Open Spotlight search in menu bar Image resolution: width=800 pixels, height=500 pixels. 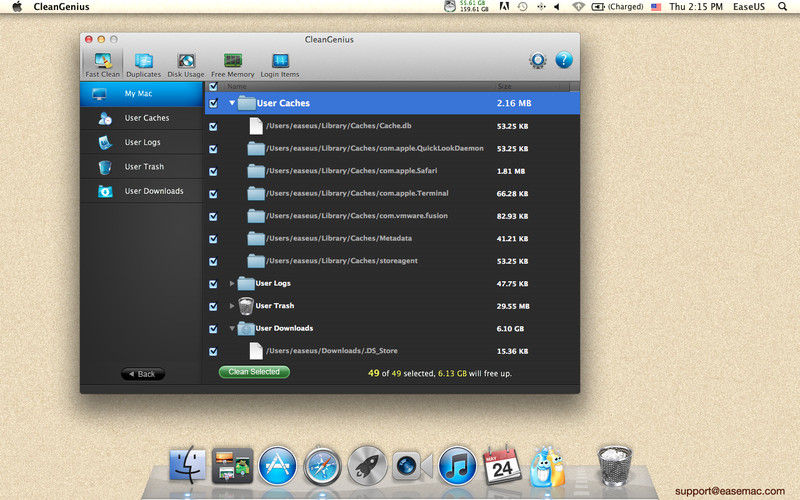pos(782,7)
